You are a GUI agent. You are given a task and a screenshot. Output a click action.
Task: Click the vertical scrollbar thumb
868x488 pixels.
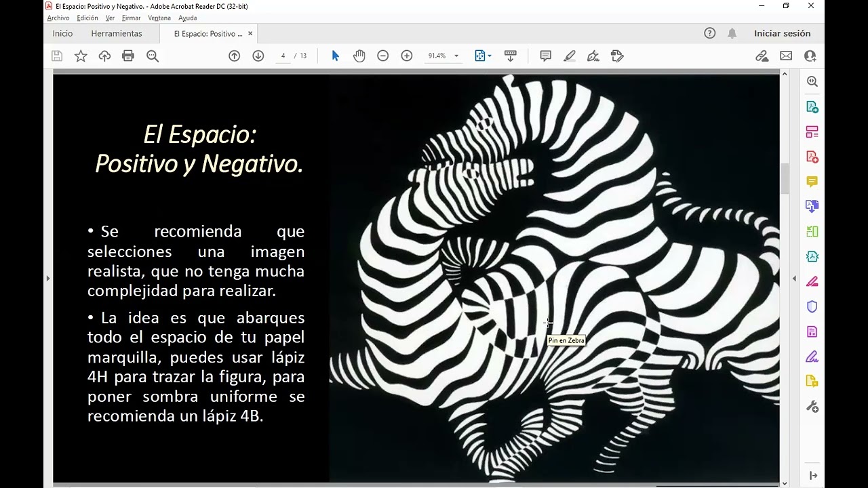pyautogui.click(x=785, y=178)
